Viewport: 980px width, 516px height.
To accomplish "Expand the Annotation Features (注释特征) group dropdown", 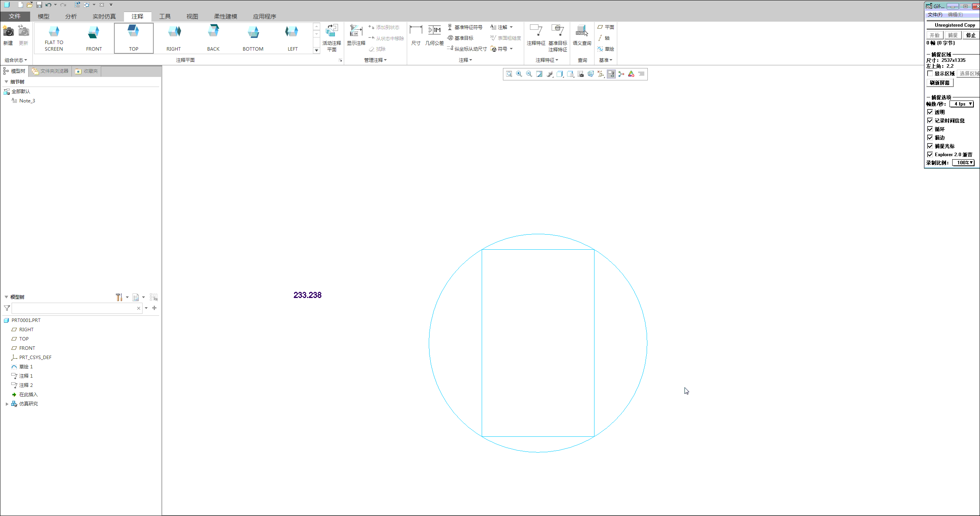I will (x=547, y=60).
